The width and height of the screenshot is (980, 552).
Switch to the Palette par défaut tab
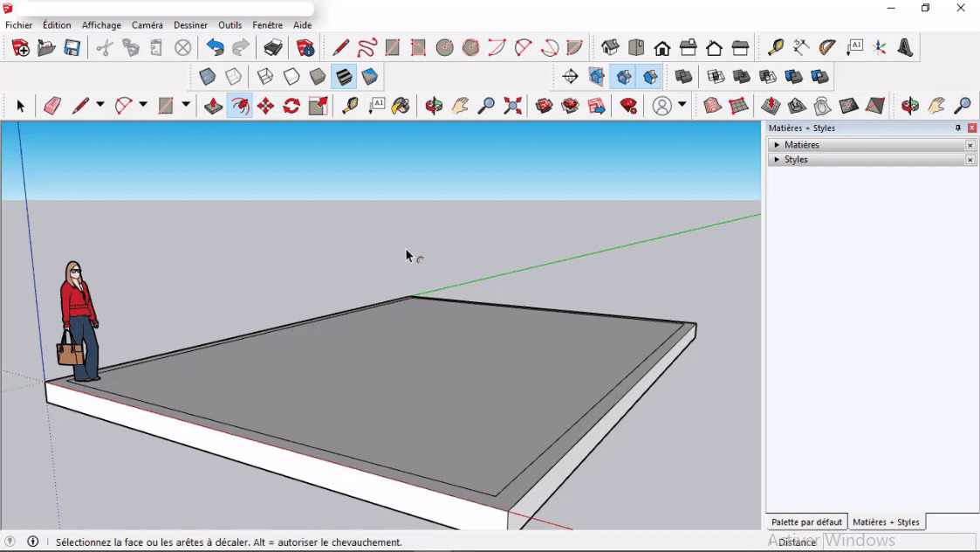(805, 521)
